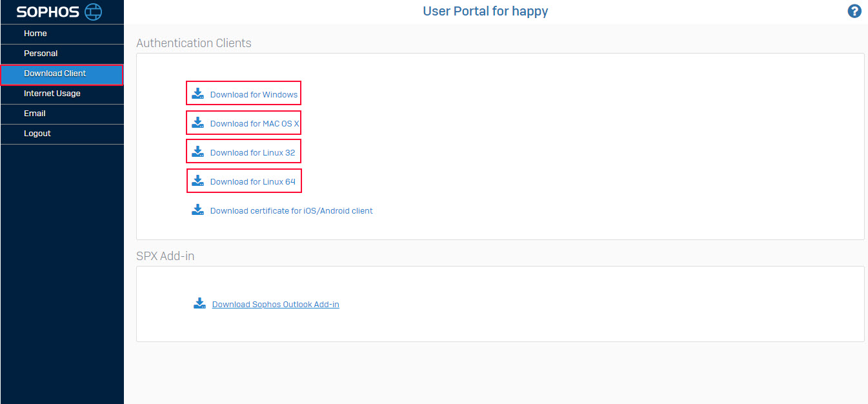The width and height of the screenshot is (868, 404).
Task: Select the Download Client menu item
Action: coord(62,74)
